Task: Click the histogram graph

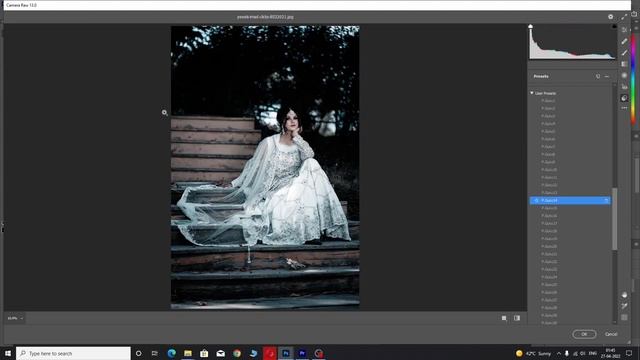Action: click(x=572, y=43)
